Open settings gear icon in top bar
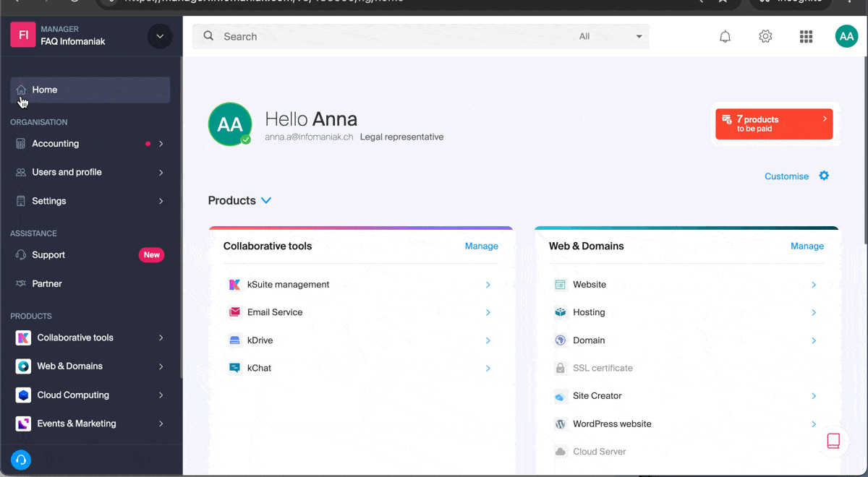Image resolution: width=868 pixels, height=477 pixels. 765,36
